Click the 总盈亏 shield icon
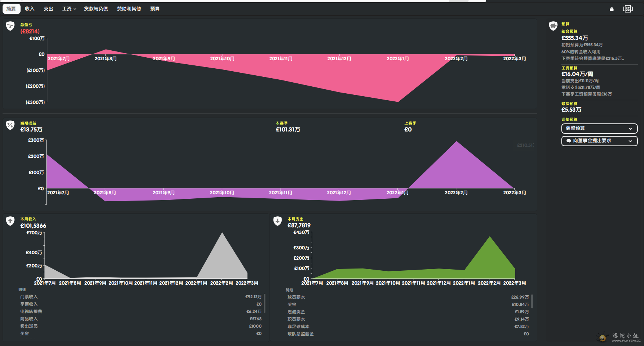Screen dimensions: 644x346 tap(10, 26)
